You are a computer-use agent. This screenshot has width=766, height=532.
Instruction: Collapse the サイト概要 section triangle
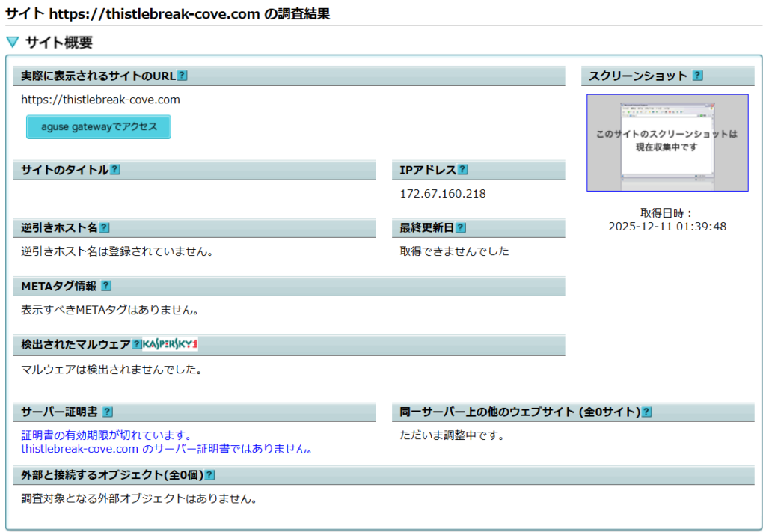12,43
